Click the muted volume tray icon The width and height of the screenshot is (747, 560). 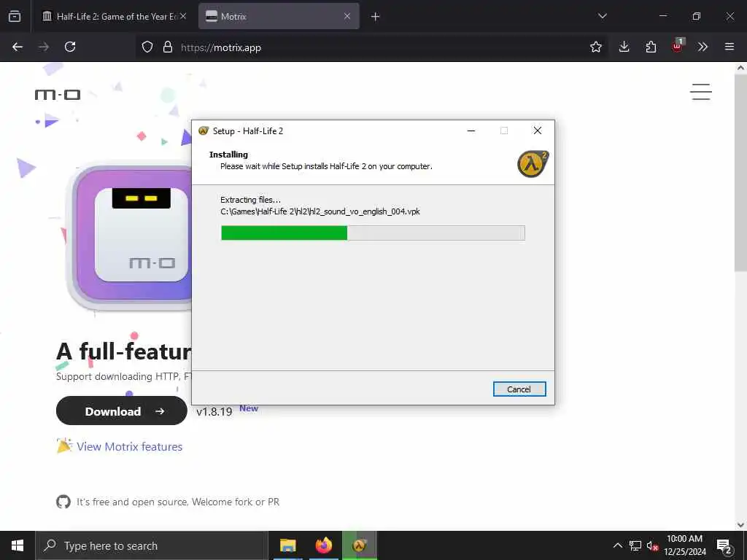click(652, 545)
